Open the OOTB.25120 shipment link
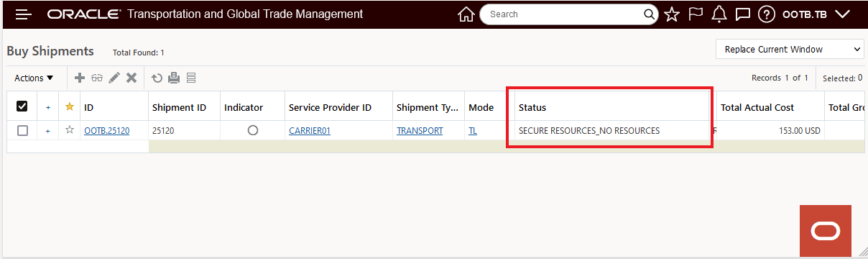The width and height of the screenshot is (868, 259). 106,130
